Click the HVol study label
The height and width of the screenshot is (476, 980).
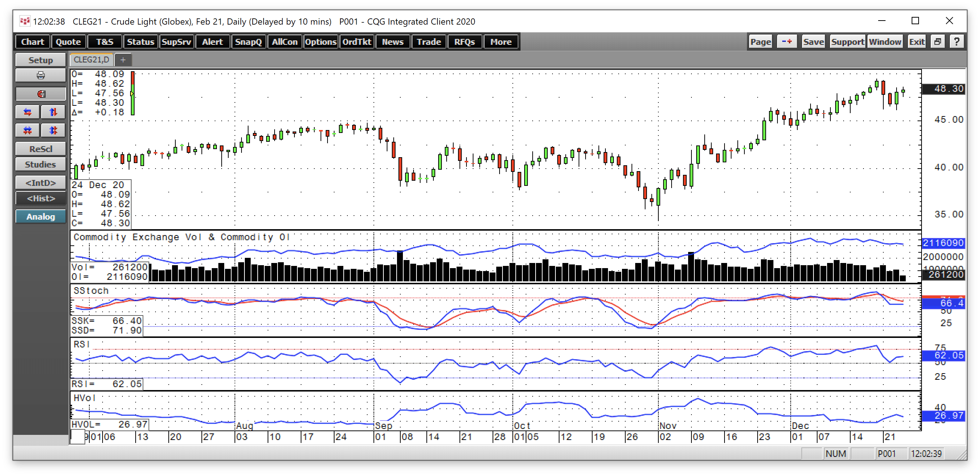tap(85, 398)
